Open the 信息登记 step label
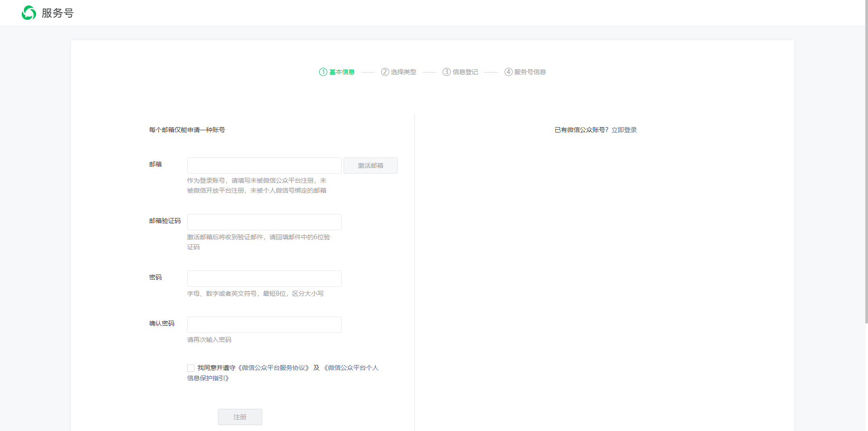868x431 pixels. pyautogui.click(x=465, y=72)
